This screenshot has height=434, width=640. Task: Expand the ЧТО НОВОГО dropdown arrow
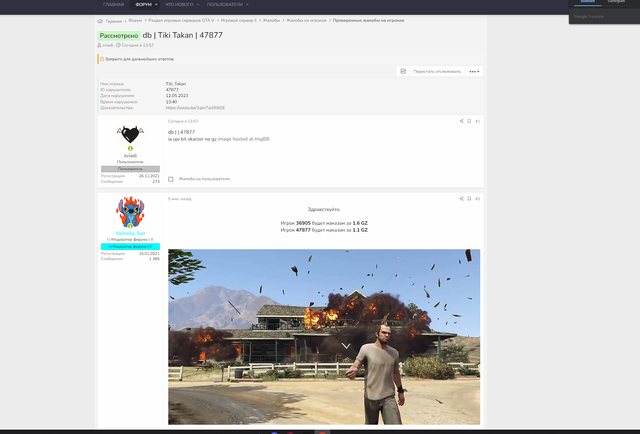pos(198,5)
